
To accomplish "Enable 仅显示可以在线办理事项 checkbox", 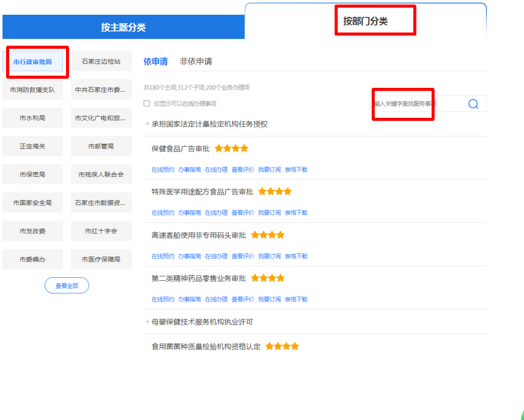I will 147,104.
